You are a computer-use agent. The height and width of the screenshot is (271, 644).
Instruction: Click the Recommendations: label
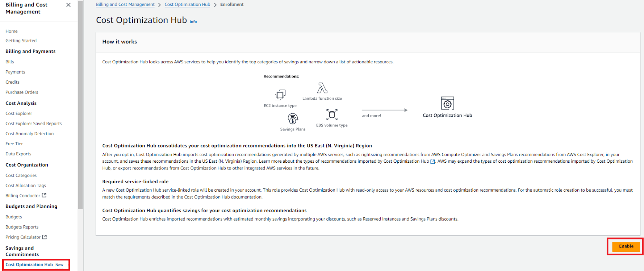pyautogui.click(x=281, y=77)
